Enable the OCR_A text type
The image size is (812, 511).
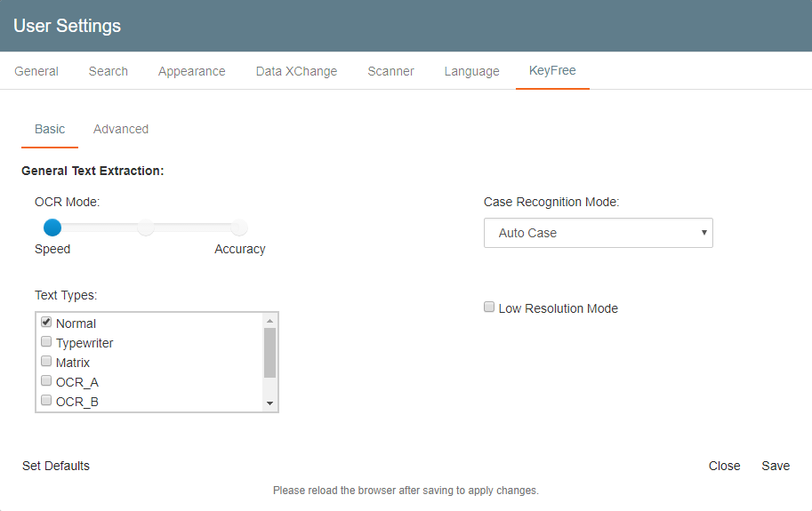coord(46,381)
